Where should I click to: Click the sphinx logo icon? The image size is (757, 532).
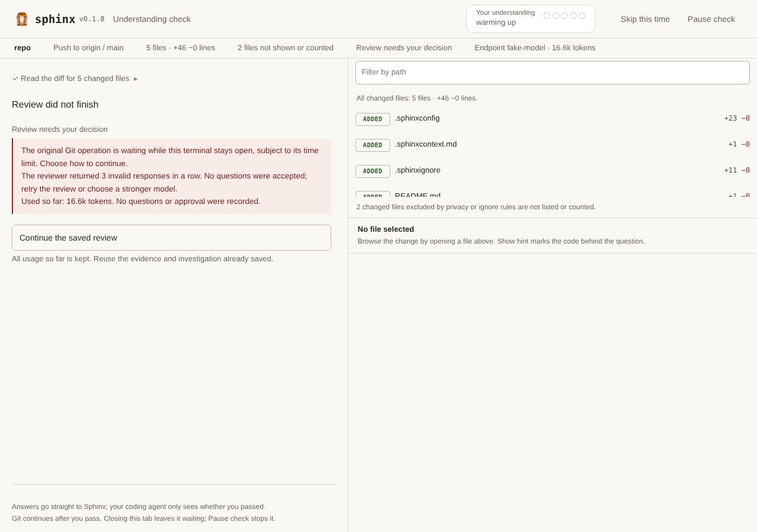click(22, 19)
